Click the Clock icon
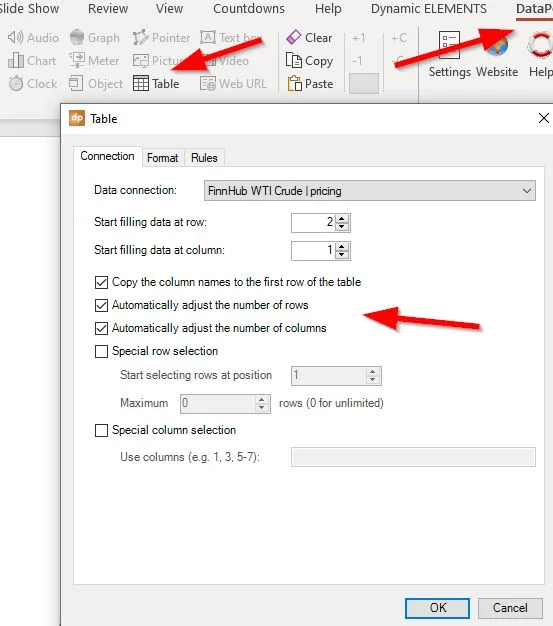 (16, 83)
